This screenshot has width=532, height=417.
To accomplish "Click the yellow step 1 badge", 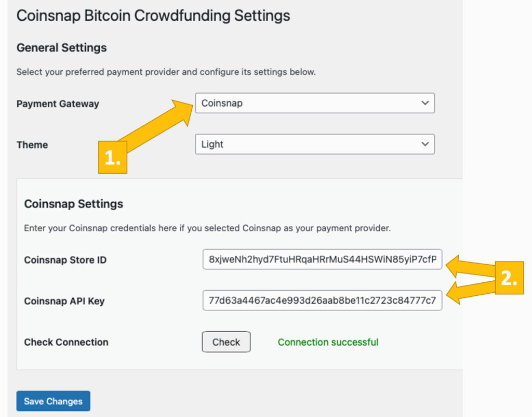I will (113, 158).
